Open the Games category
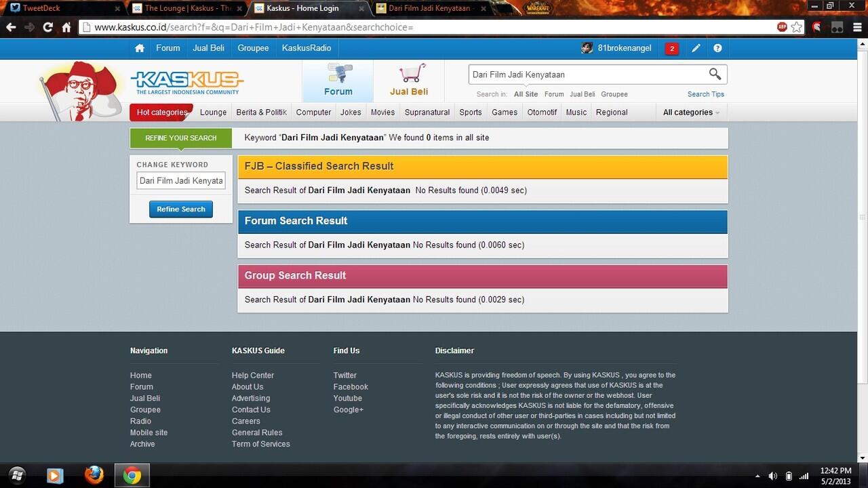 [505, 113]
